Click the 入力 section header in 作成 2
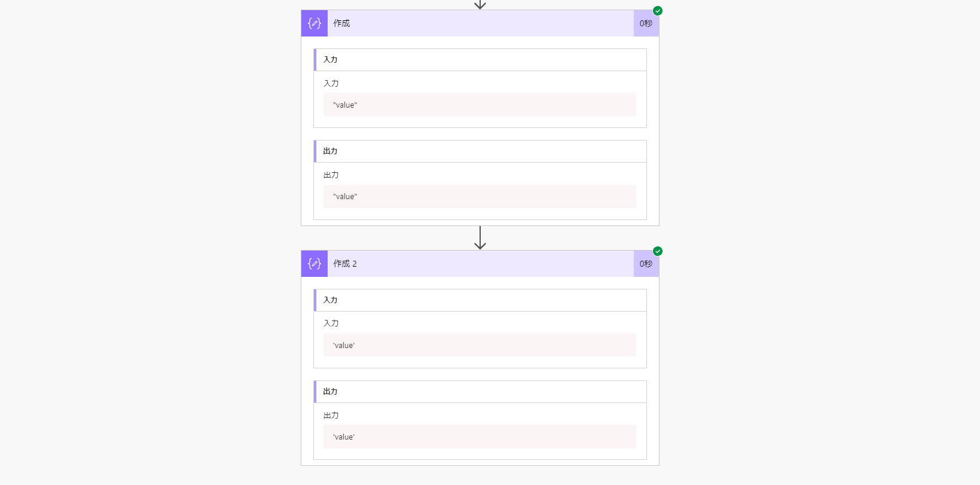 click(480, 300)
